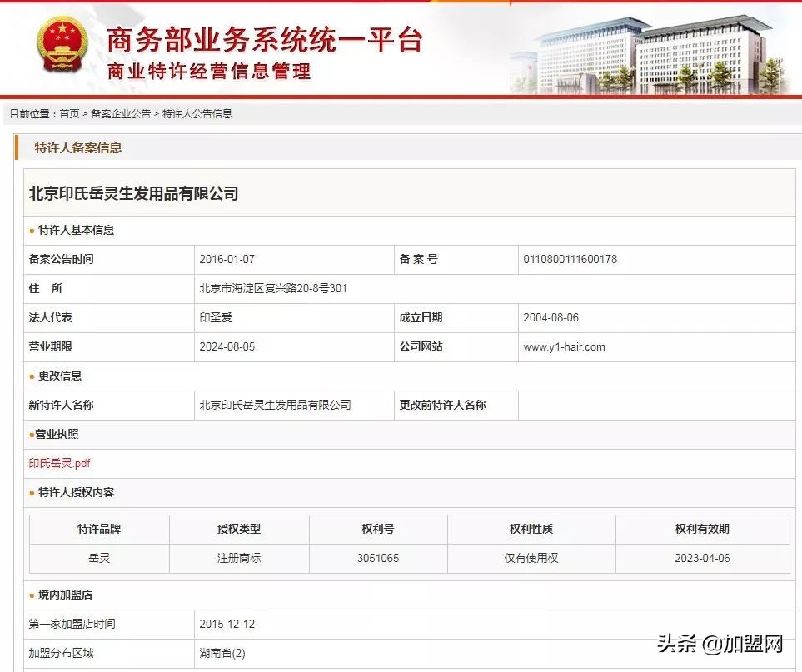Viewport: 802px width, 672px height.
Task: Visit the company website www.y1-hair.com
Action: [x=560, y=346]
